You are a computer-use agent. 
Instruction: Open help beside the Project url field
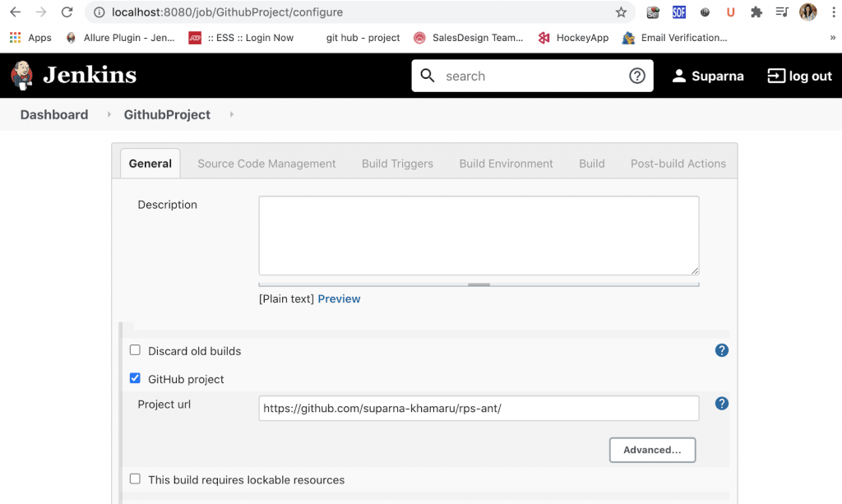click(721, 403)
